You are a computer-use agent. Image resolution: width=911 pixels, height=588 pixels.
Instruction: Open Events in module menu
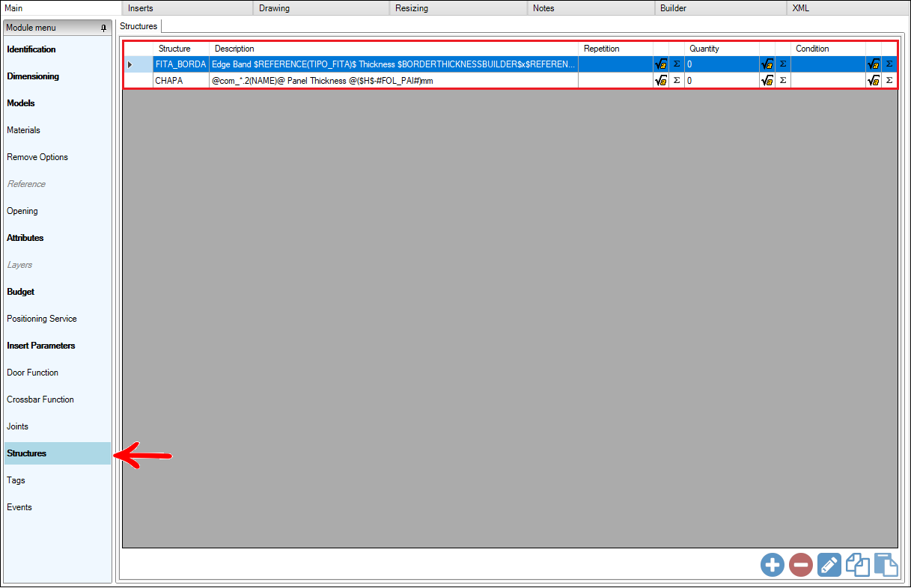(x=57, y=507)
